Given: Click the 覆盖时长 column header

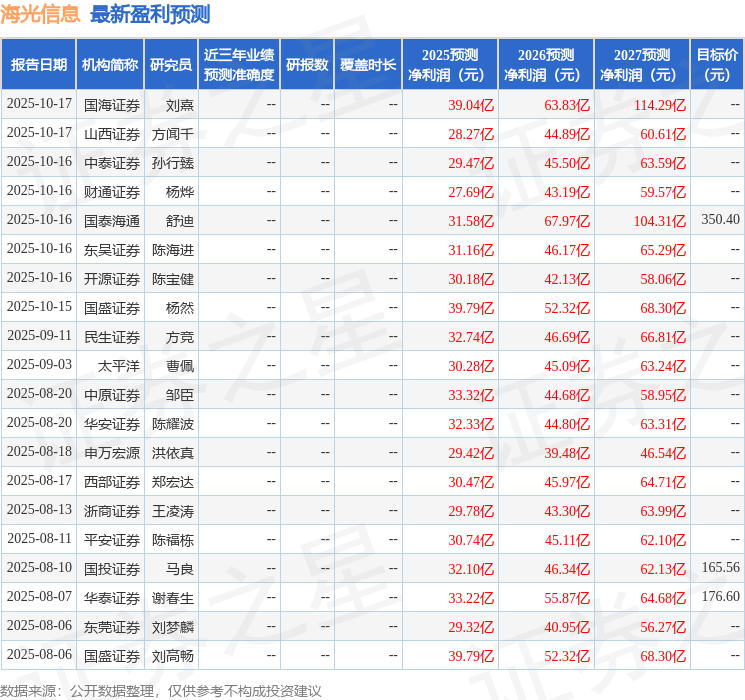Looking at the screenshot, I should (x=368, y=64).
